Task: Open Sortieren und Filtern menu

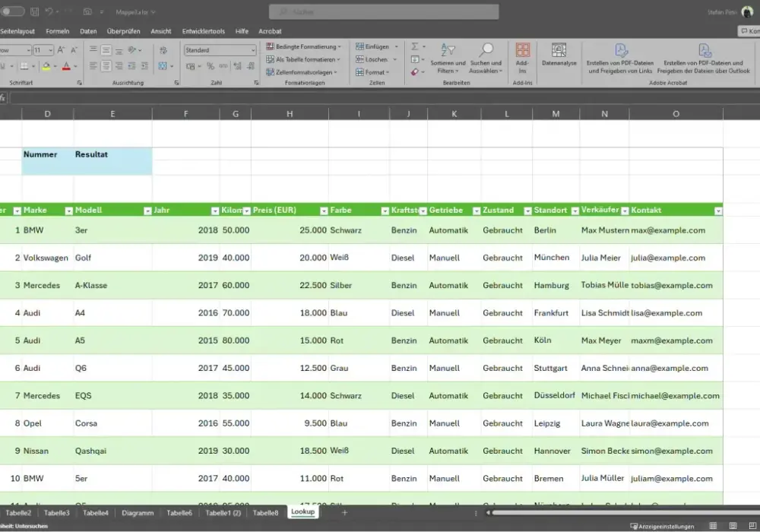Action: pos(448,59)
